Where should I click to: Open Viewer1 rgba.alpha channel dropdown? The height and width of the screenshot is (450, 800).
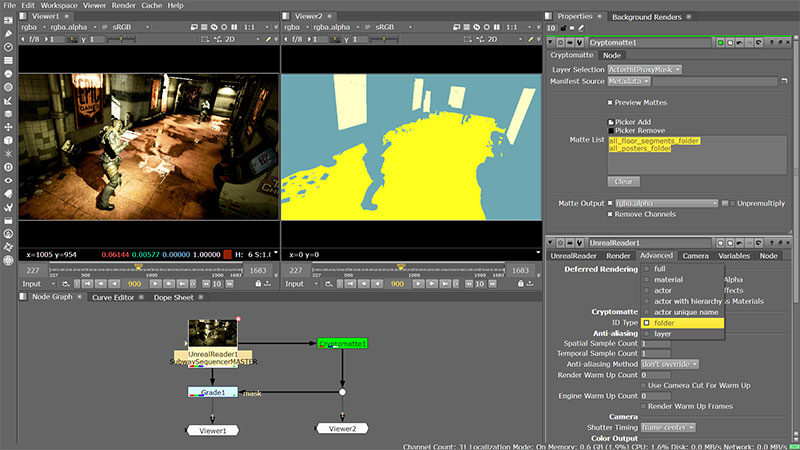[x=73, y=27]
